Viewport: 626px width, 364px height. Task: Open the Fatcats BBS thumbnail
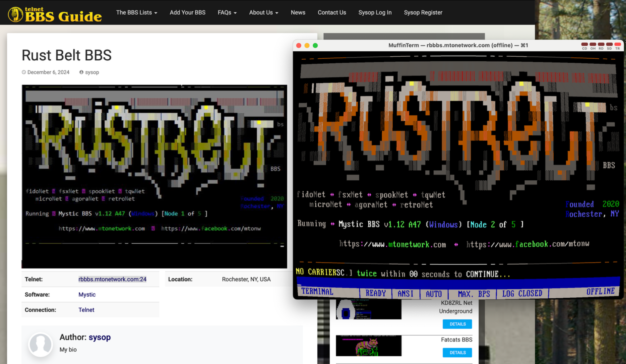pyautogui.click(x=368, y=346)
